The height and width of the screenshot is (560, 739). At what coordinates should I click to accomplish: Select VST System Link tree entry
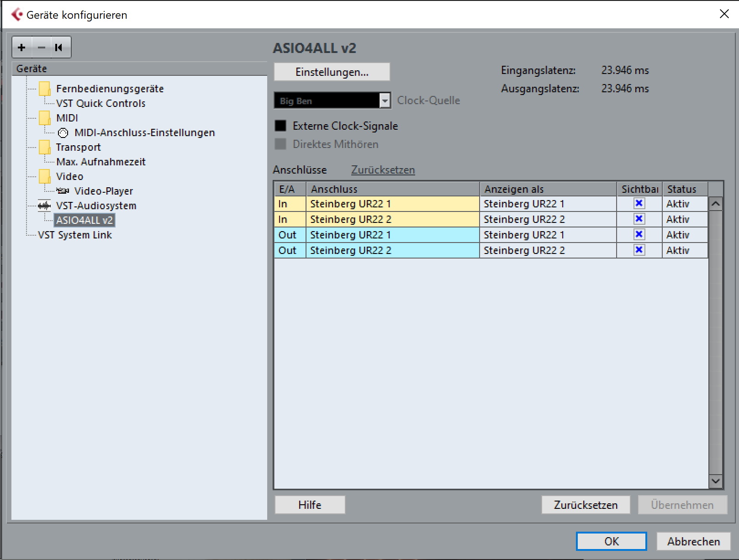[x=74, y=235]
